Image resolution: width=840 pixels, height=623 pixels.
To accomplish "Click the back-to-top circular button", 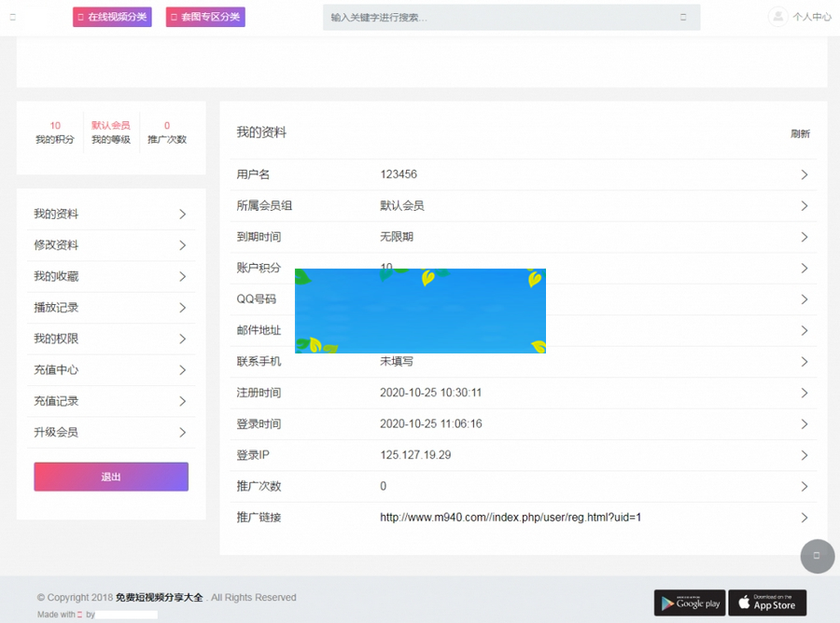I will click(818, 557).
